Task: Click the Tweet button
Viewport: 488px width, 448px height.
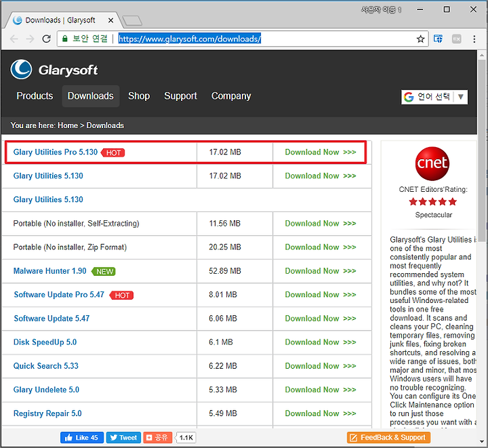Action: pyautogui.click(x=123, y=438)
